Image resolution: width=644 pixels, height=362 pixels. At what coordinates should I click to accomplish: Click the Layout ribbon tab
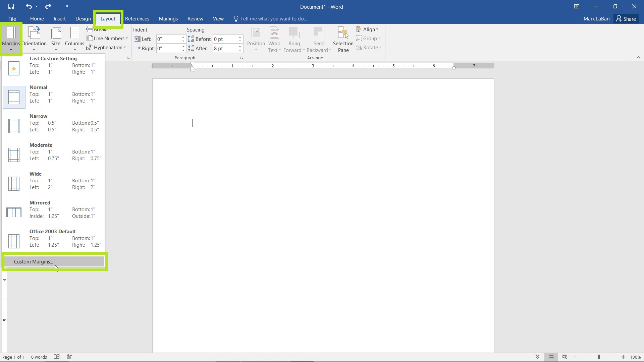108,18
